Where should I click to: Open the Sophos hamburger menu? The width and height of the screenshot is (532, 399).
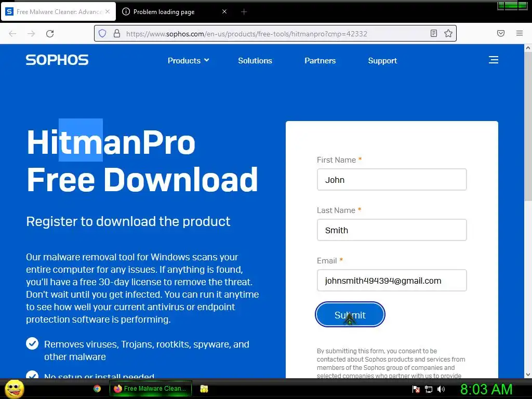[x=494, y=60]
